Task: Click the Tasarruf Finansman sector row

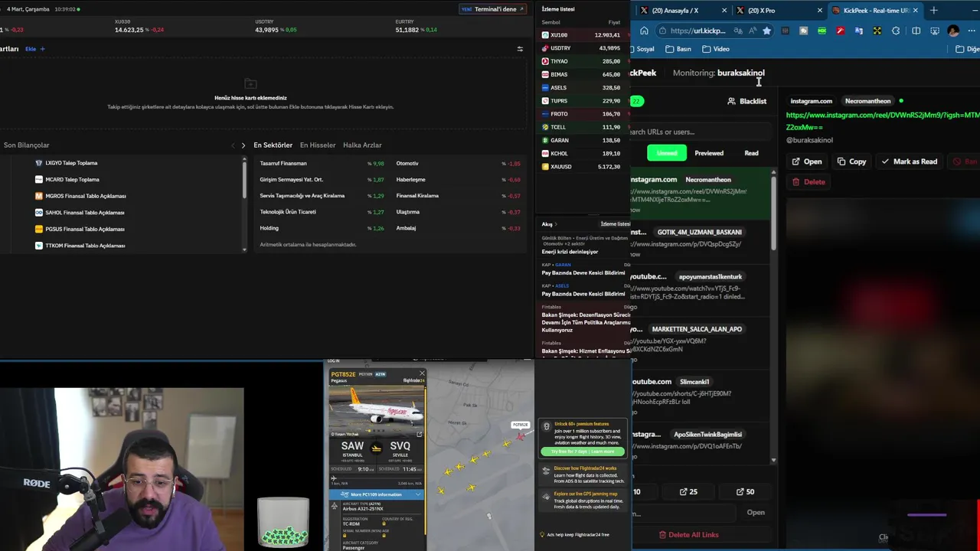Action: click(322, 163)
